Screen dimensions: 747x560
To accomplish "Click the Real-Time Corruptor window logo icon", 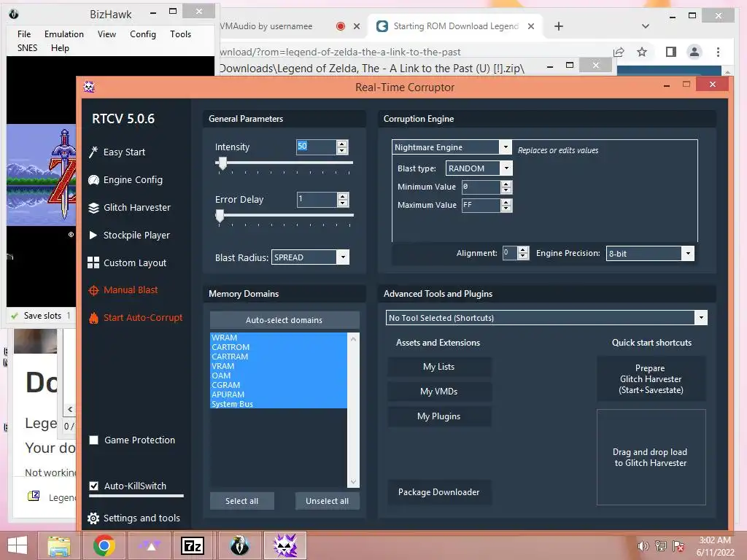I will [89, 87].
